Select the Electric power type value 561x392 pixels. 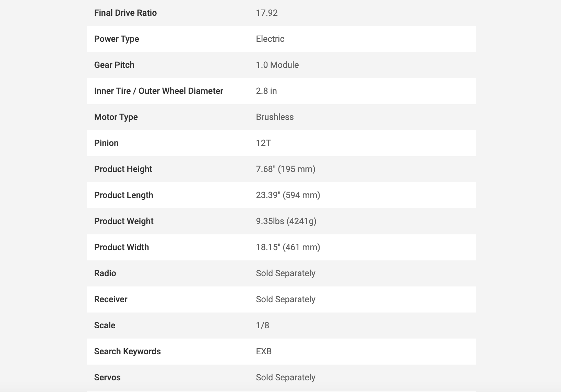pos(270,39)
